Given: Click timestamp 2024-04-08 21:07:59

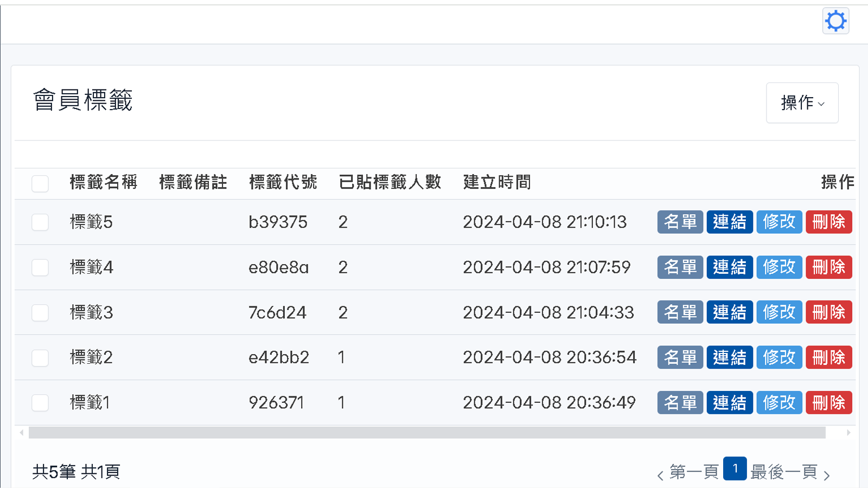Looking at the screenshot, I should pos(547,267).
